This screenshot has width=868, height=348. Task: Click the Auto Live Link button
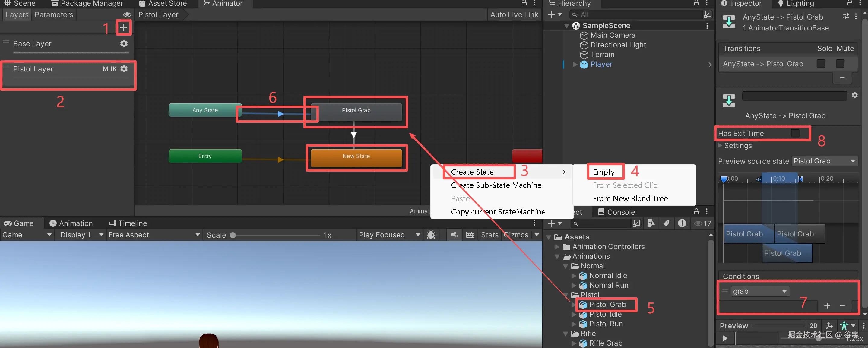click(x=514, y=15)
